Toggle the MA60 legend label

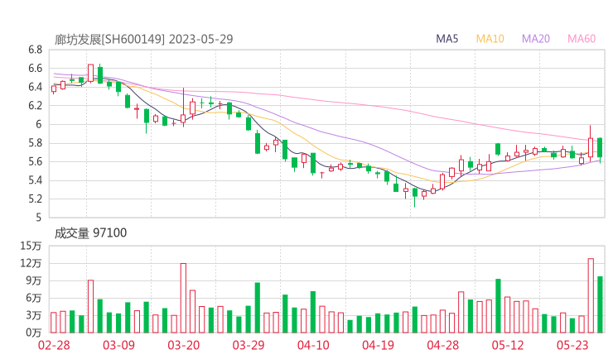pos(582,39)
